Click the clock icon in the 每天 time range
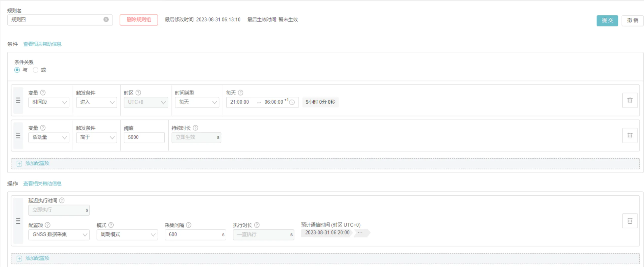Image resolution: width=644 pixels, height=267 pixels. (292, 102)
